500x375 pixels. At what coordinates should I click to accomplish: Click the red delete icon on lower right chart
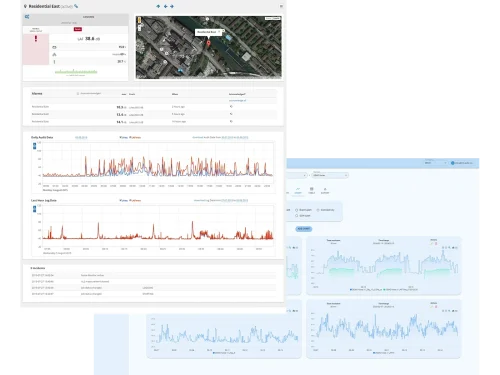coord(436,307)
